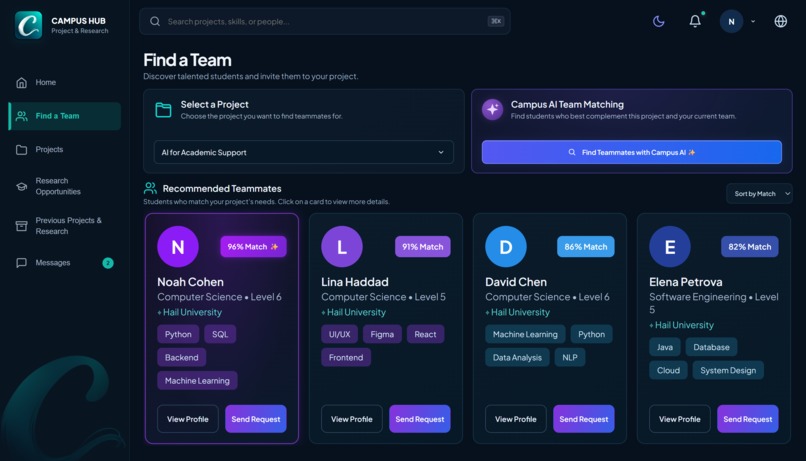This screenshot has height=461, width=806.
Task: Toggle dark mode with the moon icon
Action: [658, 21]
